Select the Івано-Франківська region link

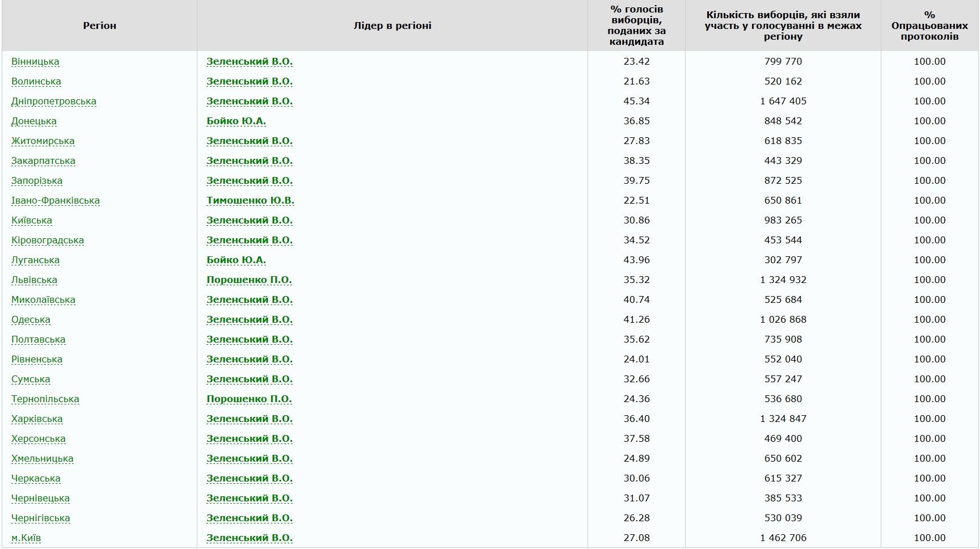click(56, 200)
